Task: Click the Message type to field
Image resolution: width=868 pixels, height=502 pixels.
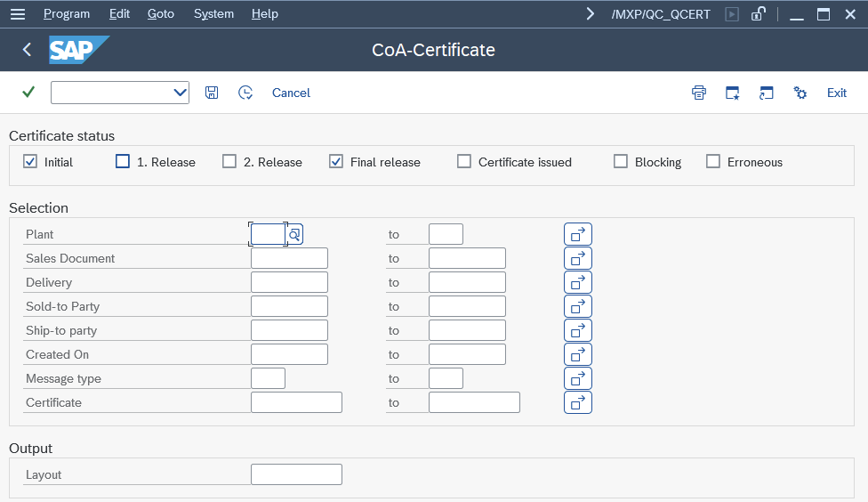Action: [x=446, y=378]
